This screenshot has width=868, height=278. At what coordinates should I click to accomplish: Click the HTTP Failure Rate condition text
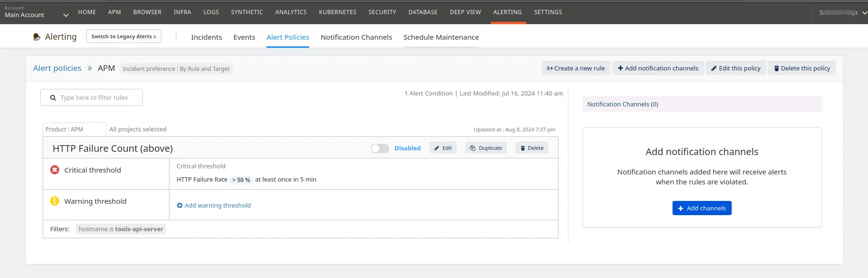tap(202, 179)
